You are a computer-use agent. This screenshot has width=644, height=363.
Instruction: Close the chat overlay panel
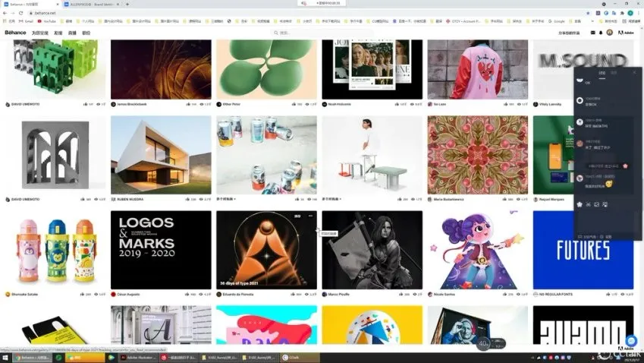[634, 72]
